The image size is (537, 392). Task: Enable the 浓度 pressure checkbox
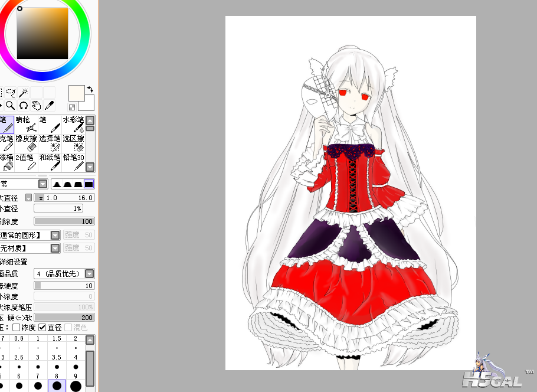click(x=17, y=327)
